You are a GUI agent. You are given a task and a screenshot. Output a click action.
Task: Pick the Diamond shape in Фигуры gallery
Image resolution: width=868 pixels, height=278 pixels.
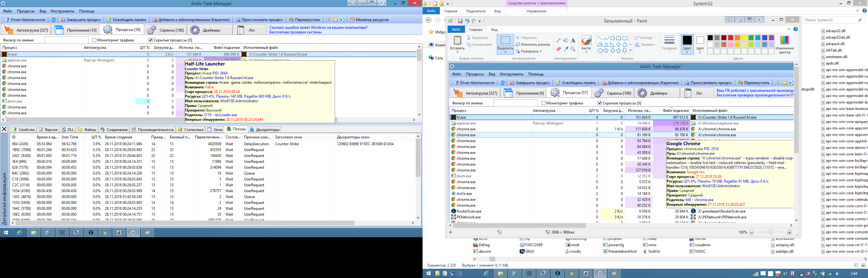coord(618,44)
